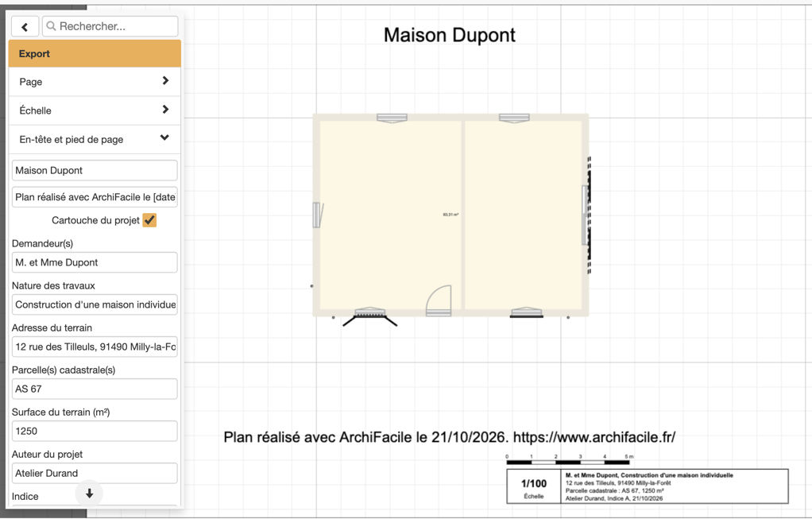Click the 'Indice' field label
This screenshot has width=812, height=519.
tap(25, 496)
